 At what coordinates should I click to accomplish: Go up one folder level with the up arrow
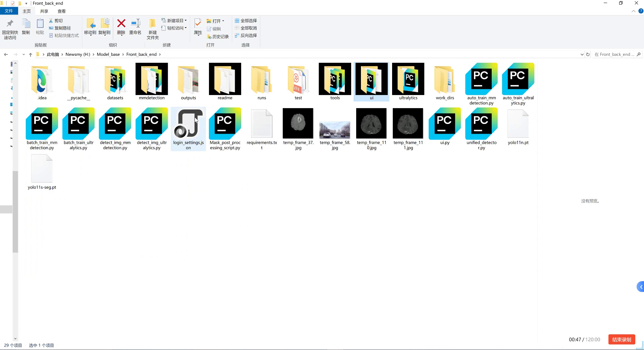pyautogui.click(x=31, y=54)
